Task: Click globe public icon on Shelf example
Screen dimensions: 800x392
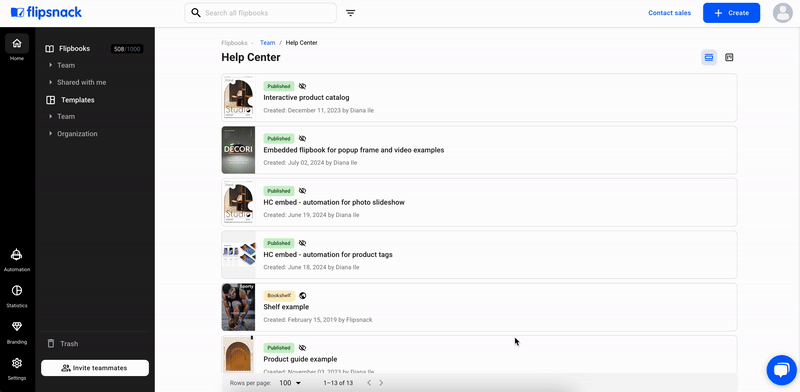Action: pos(303,296)
